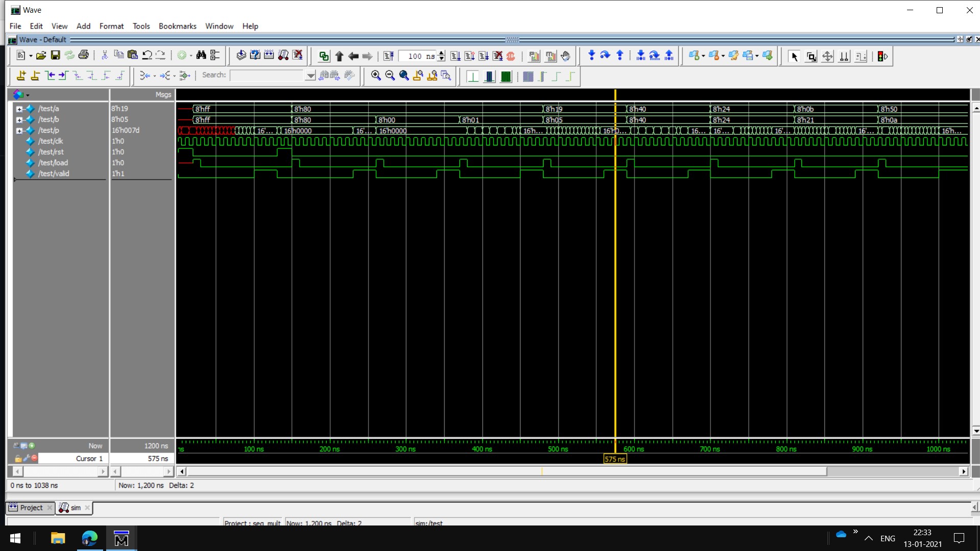The width and height of the screenshot is (980, 551).
Task: Expand the /test/p signal bus
Action: (19, 131)
